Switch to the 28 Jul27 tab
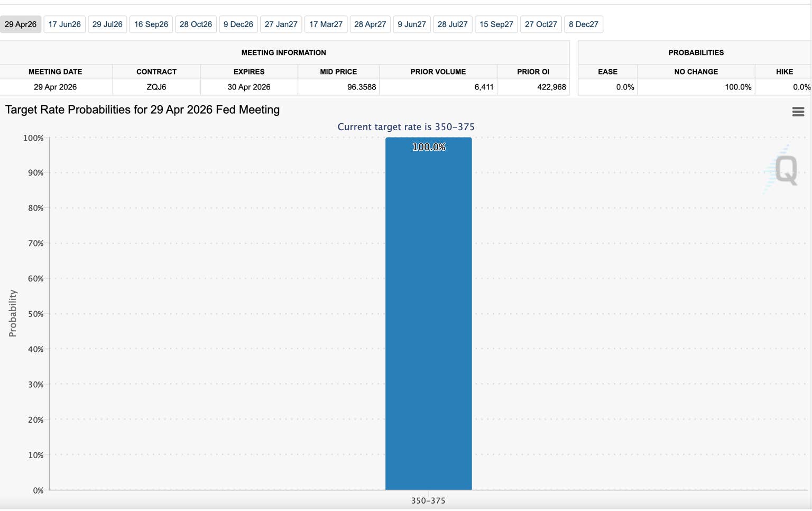 453,24
